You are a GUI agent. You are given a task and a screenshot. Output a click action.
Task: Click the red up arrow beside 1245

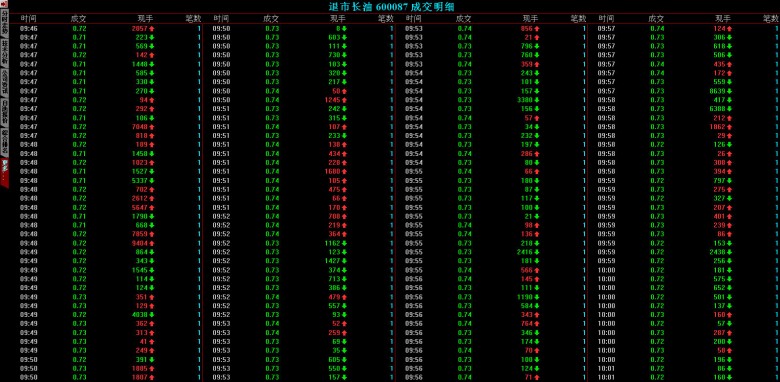[344, 100]
